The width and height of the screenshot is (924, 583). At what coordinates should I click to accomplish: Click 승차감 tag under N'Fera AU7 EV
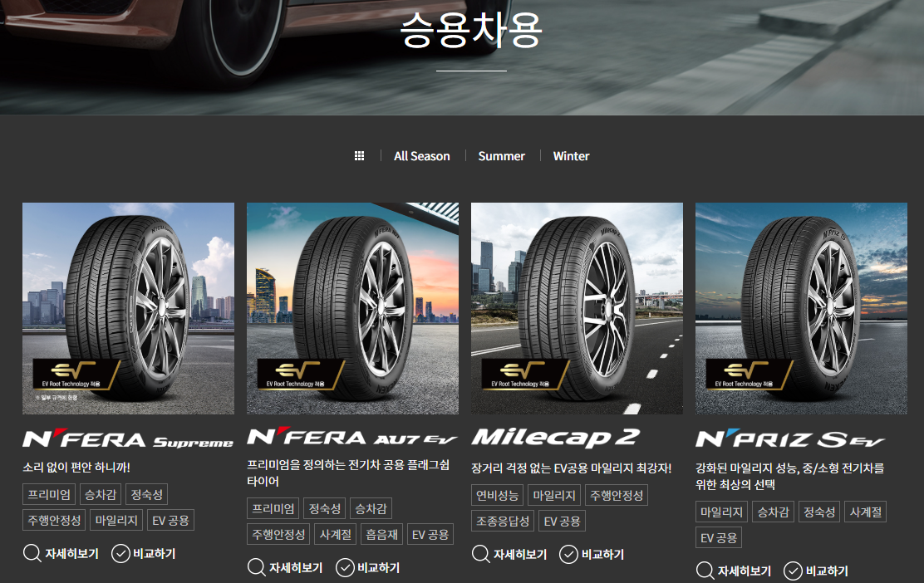pyautogui.click(x=371, y=508)
